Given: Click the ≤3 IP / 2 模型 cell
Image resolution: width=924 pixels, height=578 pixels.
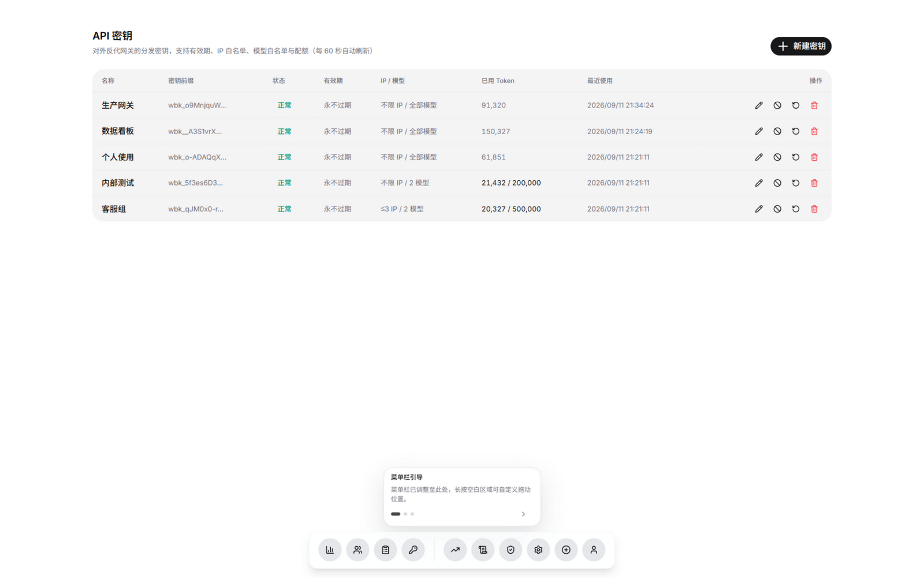Looking at the screenshot, I should (x=402, y=209).
